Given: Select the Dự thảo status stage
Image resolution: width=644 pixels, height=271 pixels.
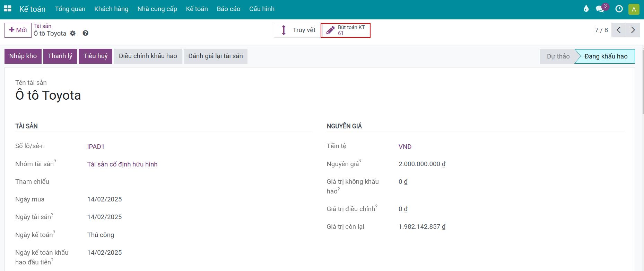Looking at the screenshot, I should tap(558, 56).
